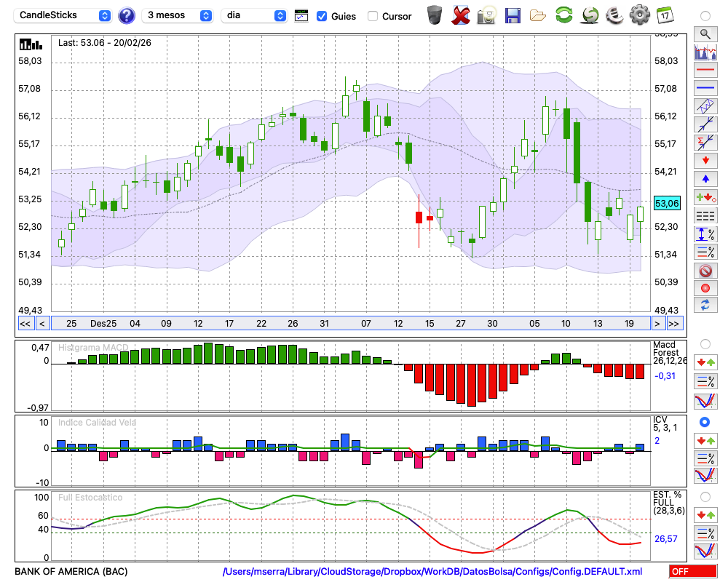
Task: Click the blue floppy disk save icon
Action: coord(513,15)
